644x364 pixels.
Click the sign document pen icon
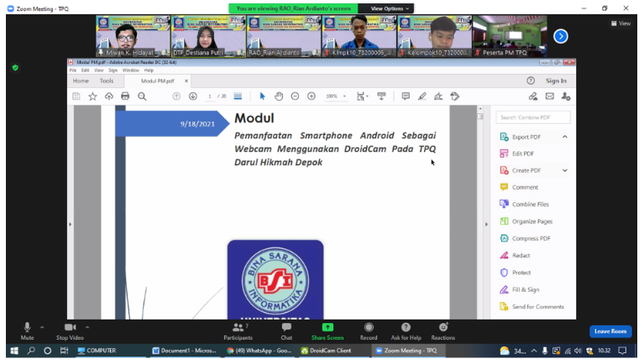(x=438, y=96)
